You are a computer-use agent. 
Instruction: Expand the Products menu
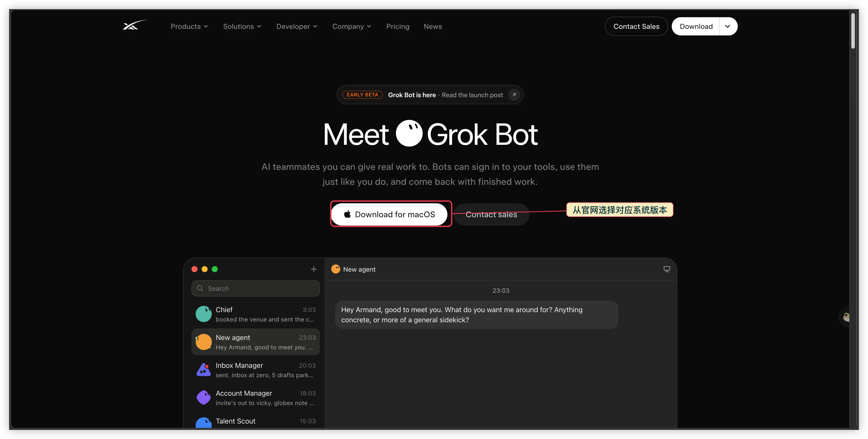click(x=189, y=26)
